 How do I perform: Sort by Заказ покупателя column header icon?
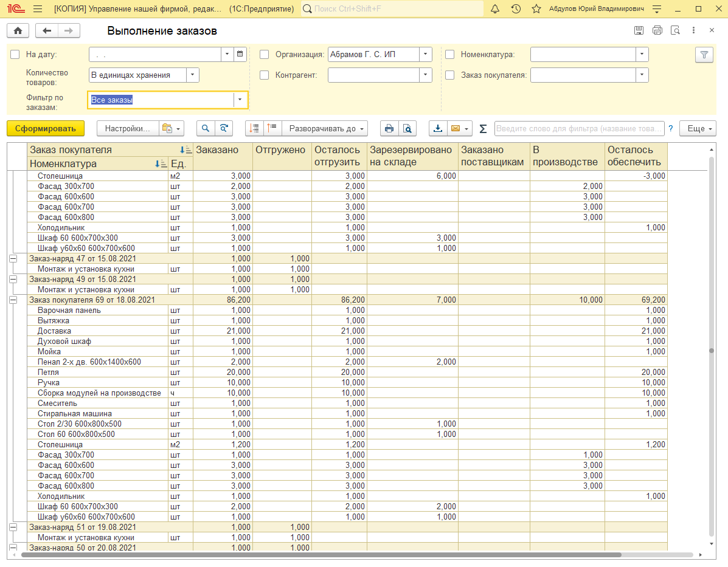(185, 150)
